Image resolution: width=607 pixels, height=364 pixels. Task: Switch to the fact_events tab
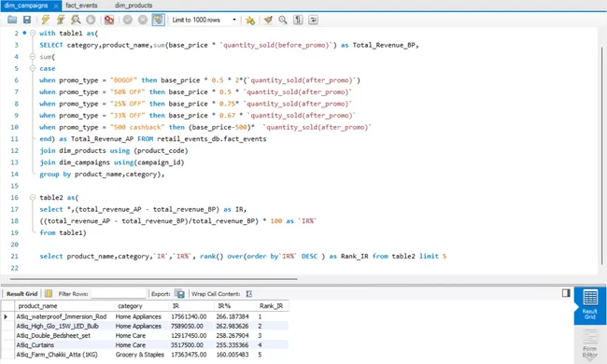81,6
